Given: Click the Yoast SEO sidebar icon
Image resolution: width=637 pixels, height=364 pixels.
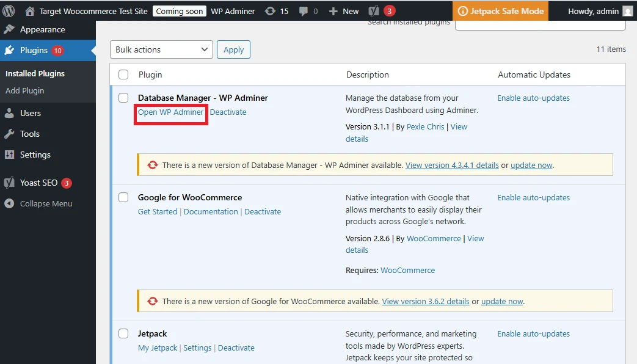Looking at the screenshot, I should (9, 183).
